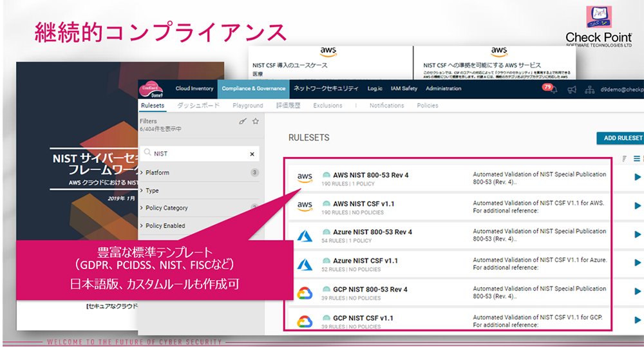Click Platform filter count badge 3

254,173
